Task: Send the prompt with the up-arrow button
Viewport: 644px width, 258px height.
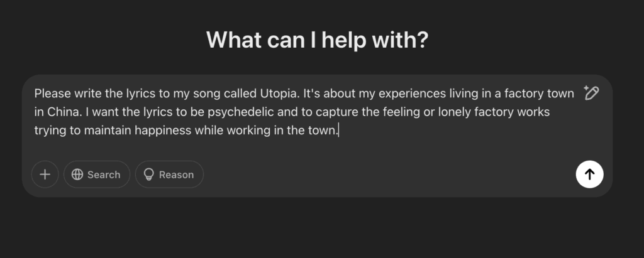Action: (589, 175)
